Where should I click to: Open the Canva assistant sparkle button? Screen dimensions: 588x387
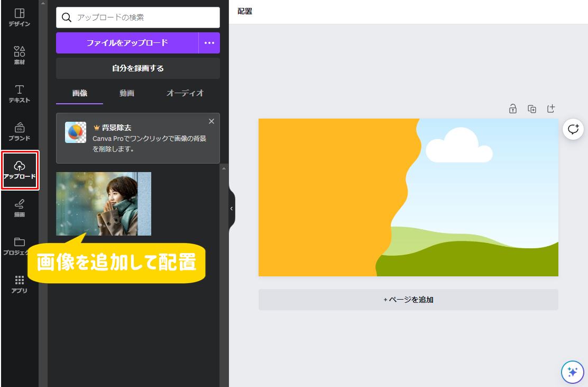(572, 372)
